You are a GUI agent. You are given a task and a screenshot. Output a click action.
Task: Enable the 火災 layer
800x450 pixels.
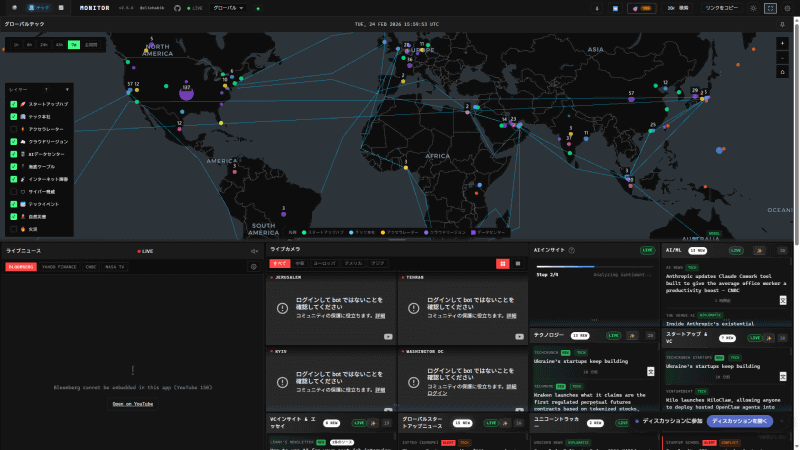pos(14,229)
